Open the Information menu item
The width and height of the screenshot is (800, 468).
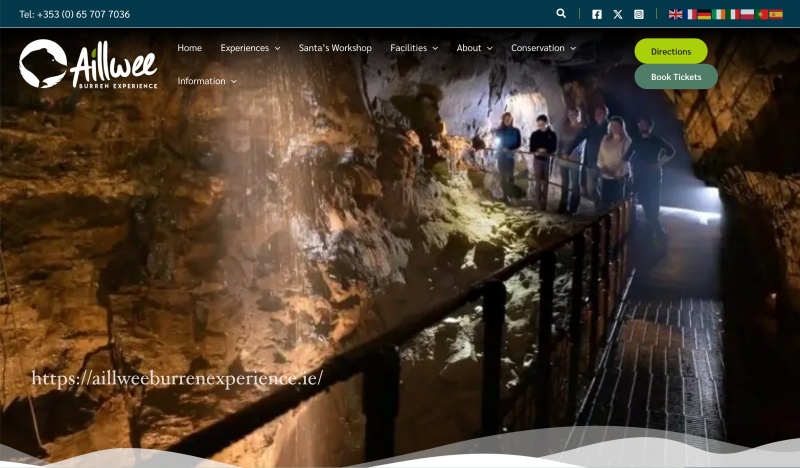point(201,81)
